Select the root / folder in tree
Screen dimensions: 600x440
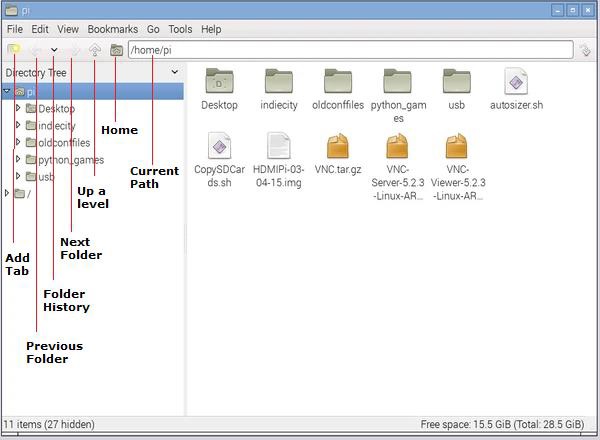click(x=22, y=194)
